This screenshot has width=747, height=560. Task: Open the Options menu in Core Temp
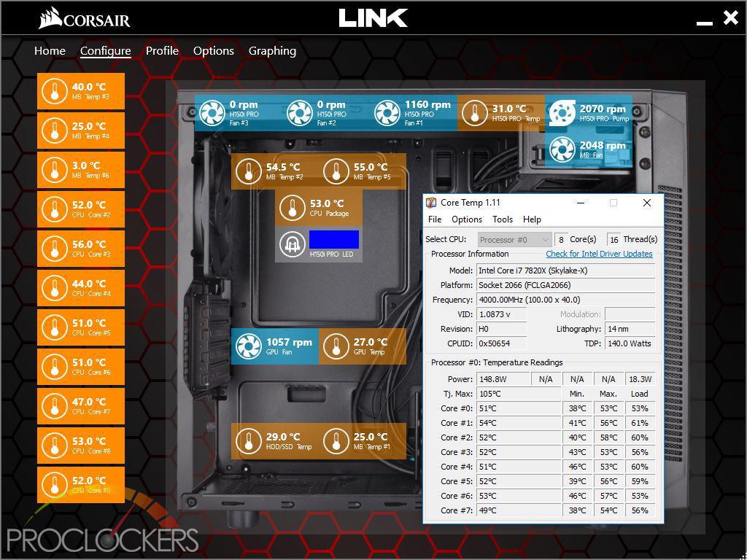point(467,219)
